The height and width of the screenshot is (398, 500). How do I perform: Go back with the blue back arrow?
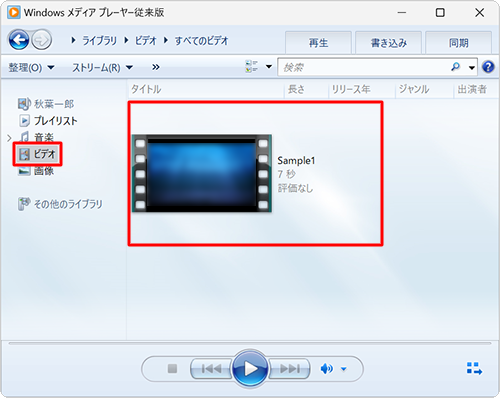pos(19,40)
